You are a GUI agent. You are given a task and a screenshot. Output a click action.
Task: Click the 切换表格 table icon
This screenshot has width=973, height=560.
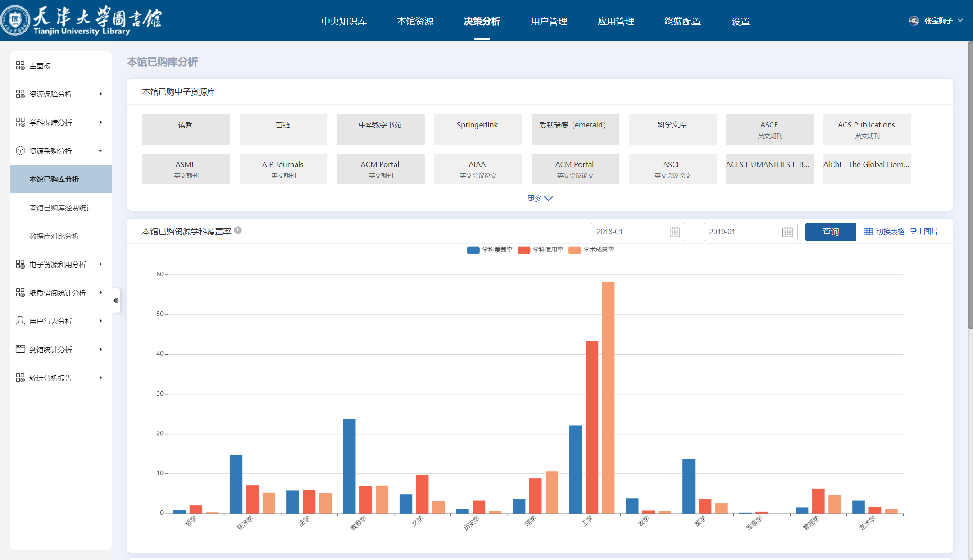pos(868,232)
